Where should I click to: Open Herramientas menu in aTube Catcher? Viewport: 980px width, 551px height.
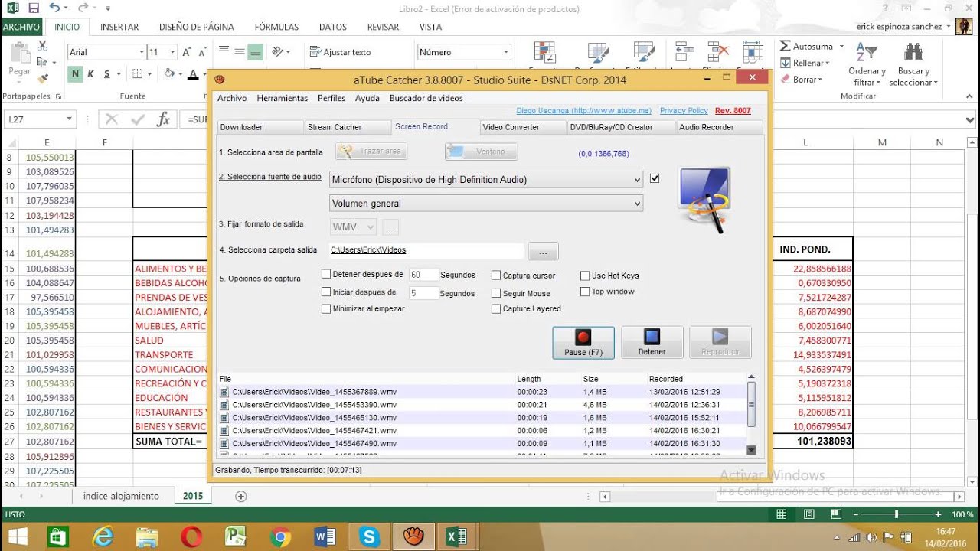pos(283,98)
